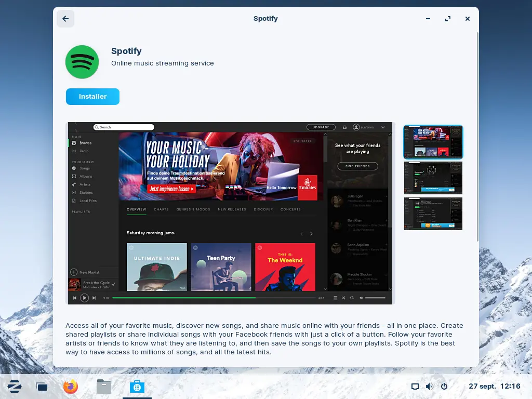This screenshot has width=532, height=399.
Task: Launch Firefox from the taskbar
Action: click(x=71, y=387)
